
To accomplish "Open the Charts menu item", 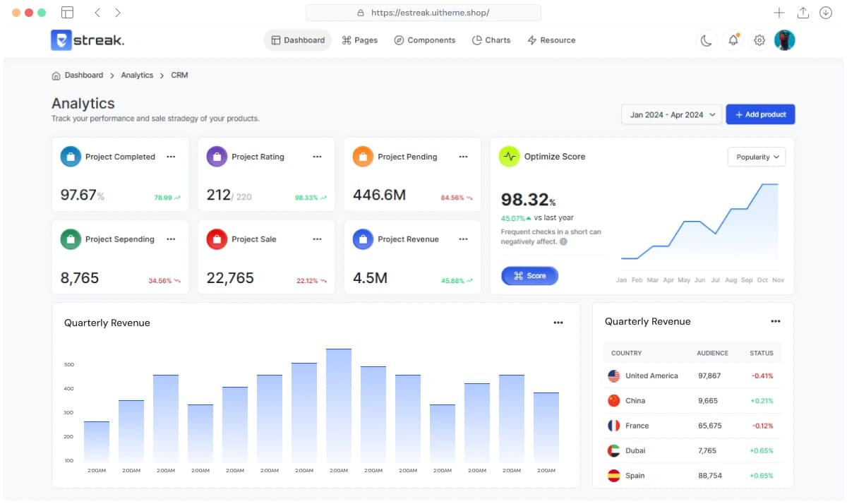I will click(491, 40).
